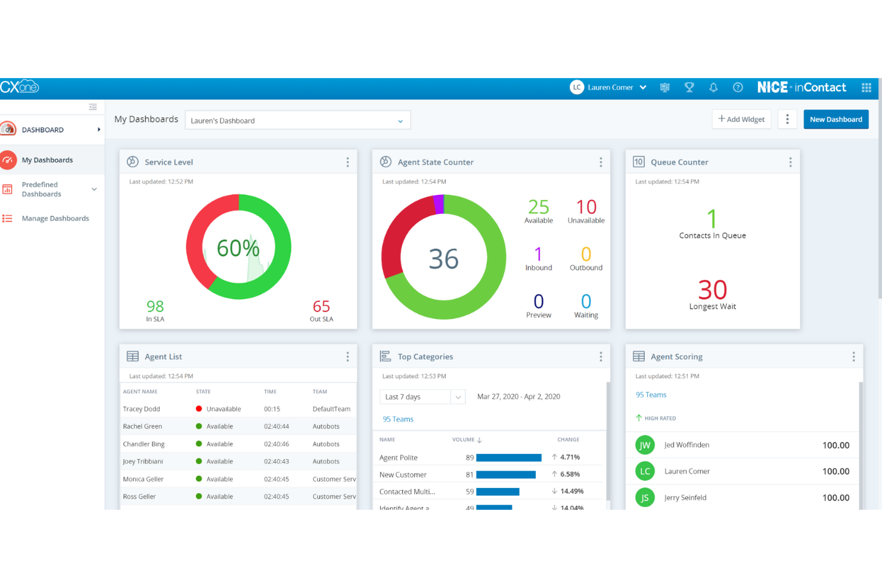The width and height of the screenshot is (882, 588).
Task: Open the three-dot menu next to Add Widget
Action: 787,119
